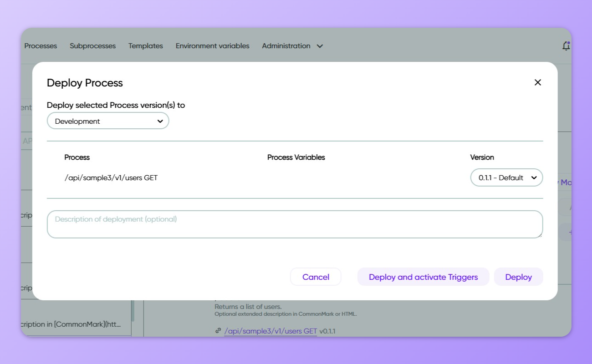Screen dimensions: 592x364
Task: Open the notifications bell icon
Action: [566, 45]
